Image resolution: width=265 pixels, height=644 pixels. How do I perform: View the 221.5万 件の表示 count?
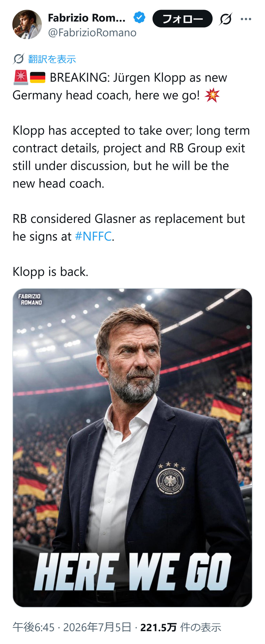coord(181,627)
